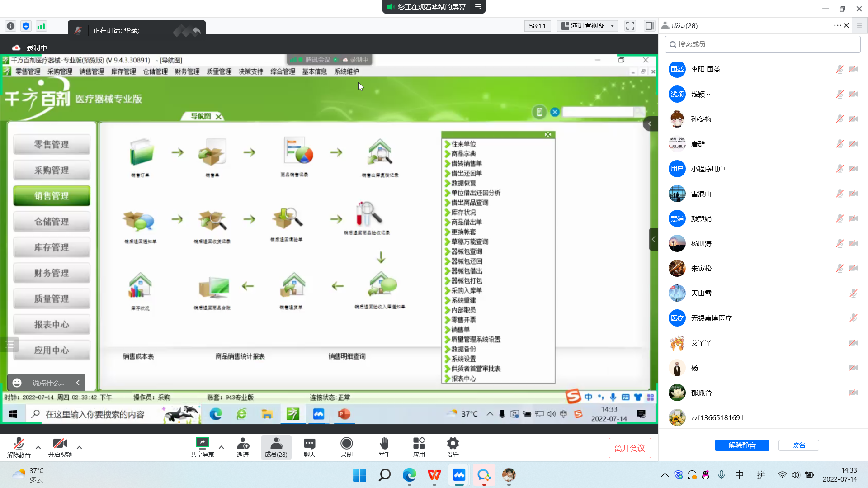Toggle video icon for 艾丫丫

pos(854,343)
